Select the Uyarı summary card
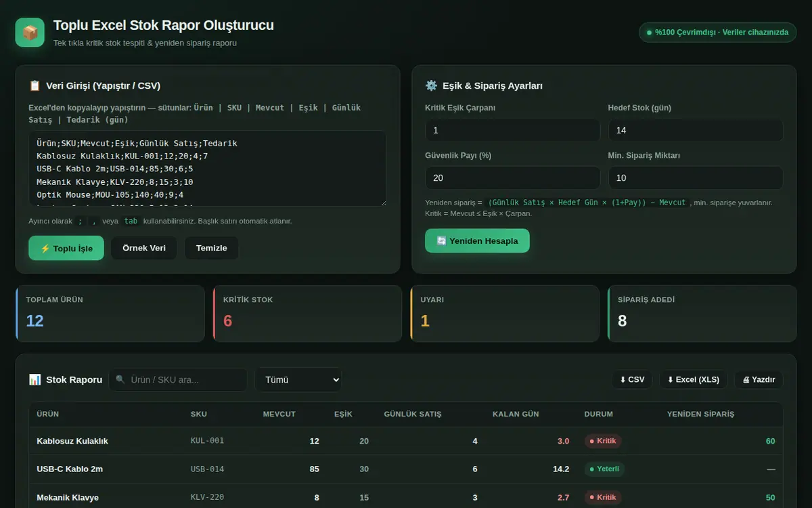812x508 pixels. click(505, 313)
